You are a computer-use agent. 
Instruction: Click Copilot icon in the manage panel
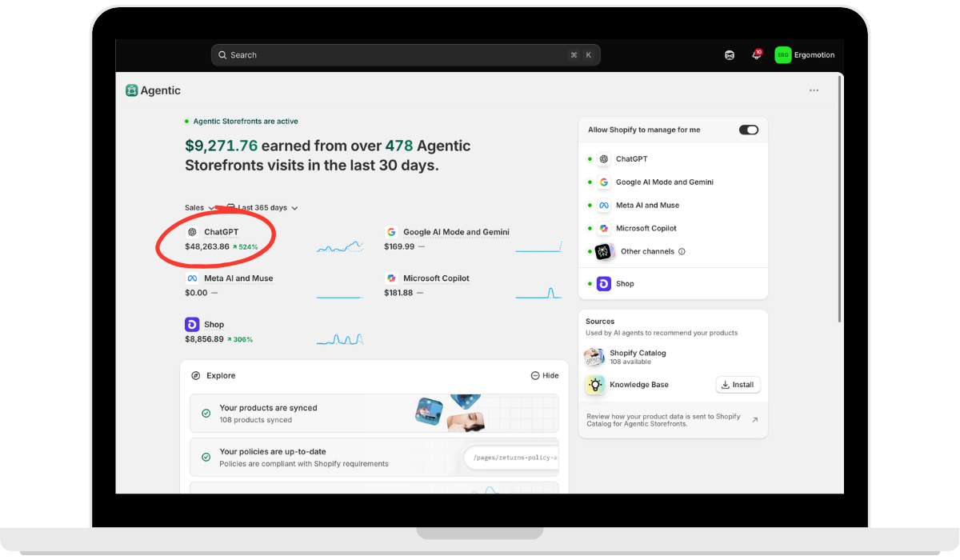604,228
